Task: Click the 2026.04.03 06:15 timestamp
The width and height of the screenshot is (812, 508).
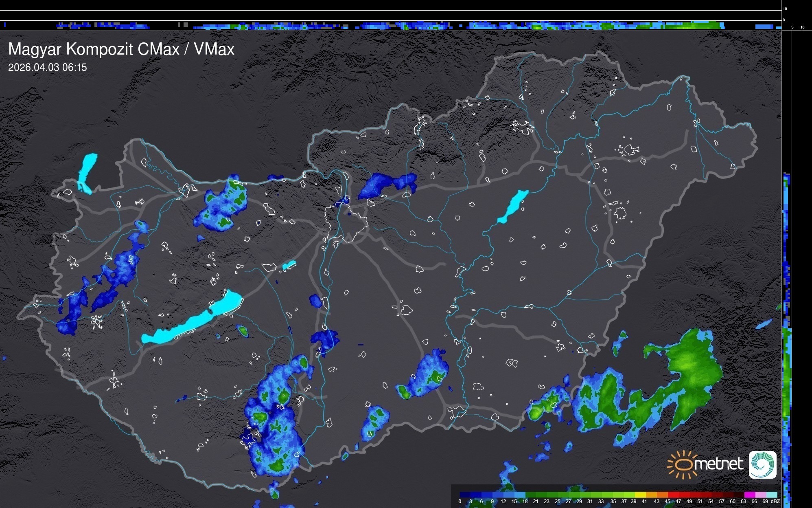Action: coord(48,68)
